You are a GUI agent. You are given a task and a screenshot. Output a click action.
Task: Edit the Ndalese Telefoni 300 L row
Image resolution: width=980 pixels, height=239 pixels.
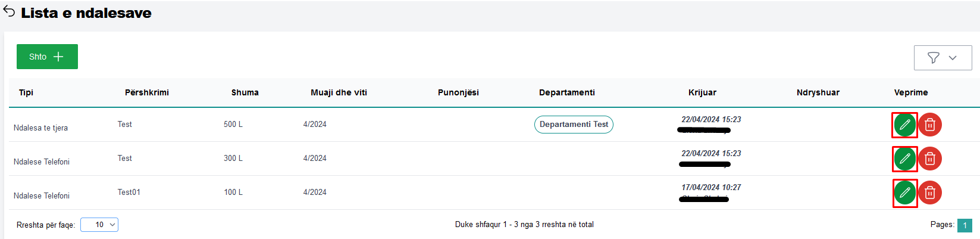[x=904, y=159]
